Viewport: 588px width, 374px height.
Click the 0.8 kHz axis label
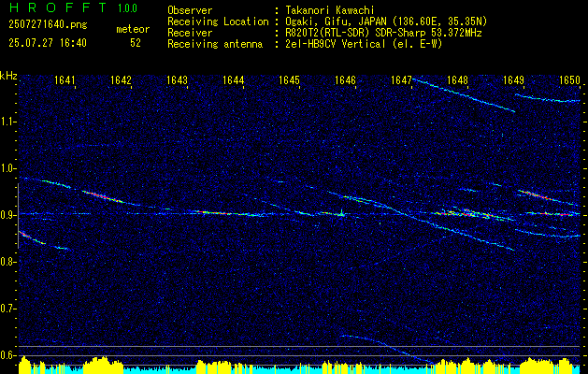point(8,262)
